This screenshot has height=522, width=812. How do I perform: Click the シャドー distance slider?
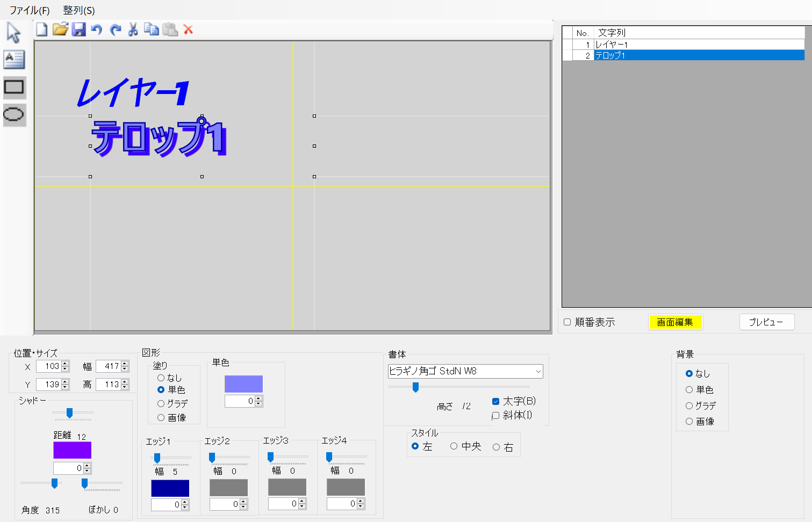point(73,413)
